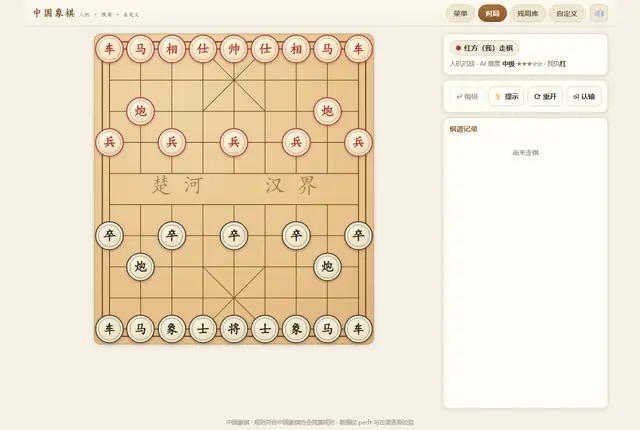Click the 重开 restart button
The image size is (640, 430).
point(545,97)
